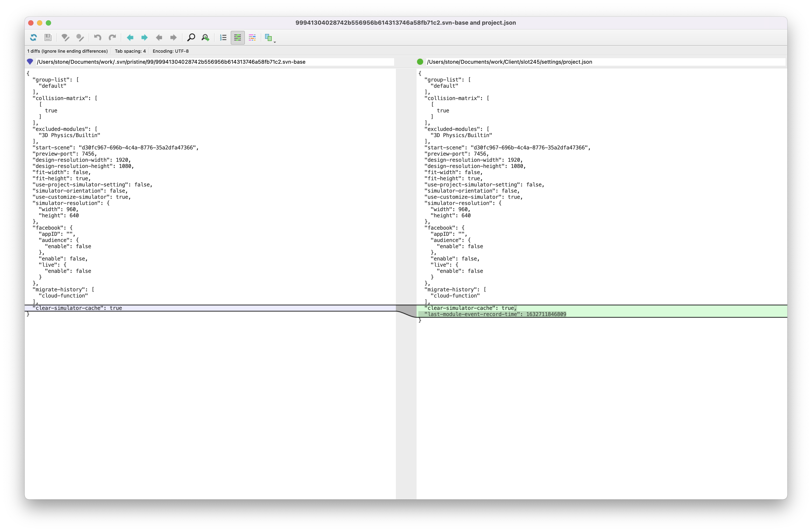Jump to next difference with teal arrow

(144, 37)
